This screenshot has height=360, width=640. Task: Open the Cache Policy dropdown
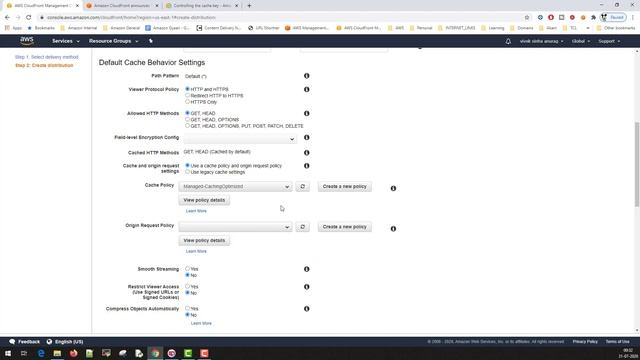[235, 187]
